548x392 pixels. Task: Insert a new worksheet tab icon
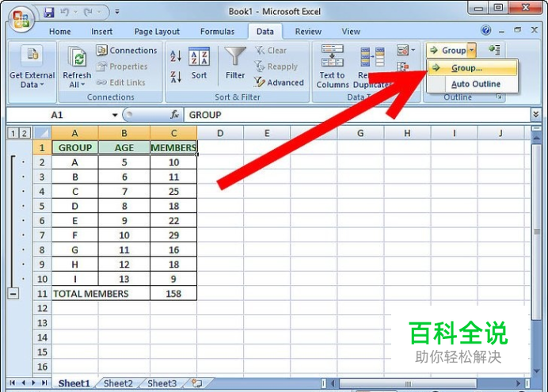(x=196, y=383)
